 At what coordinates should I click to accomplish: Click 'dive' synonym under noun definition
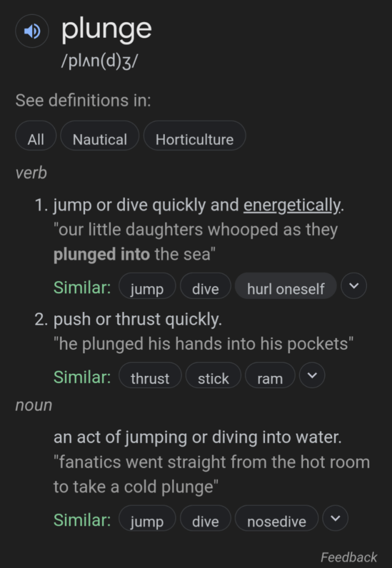205,521
